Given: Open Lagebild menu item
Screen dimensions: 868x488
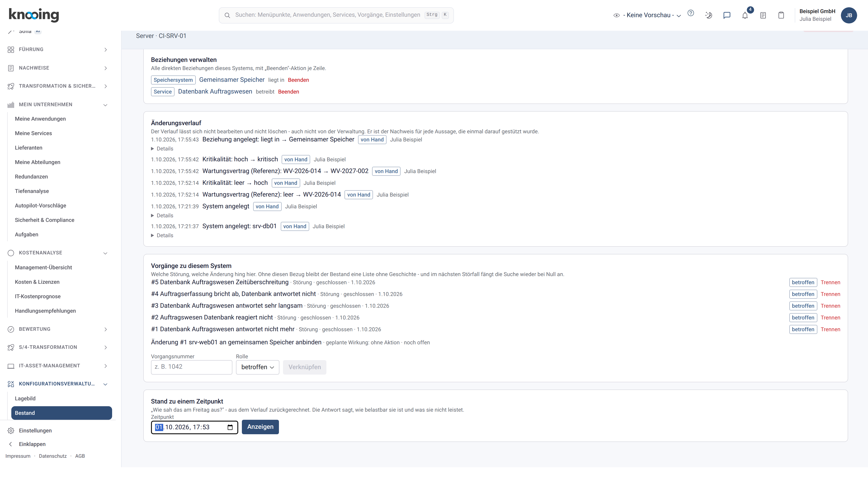Looking at the screenshot, I should click(x=25, y=398).
